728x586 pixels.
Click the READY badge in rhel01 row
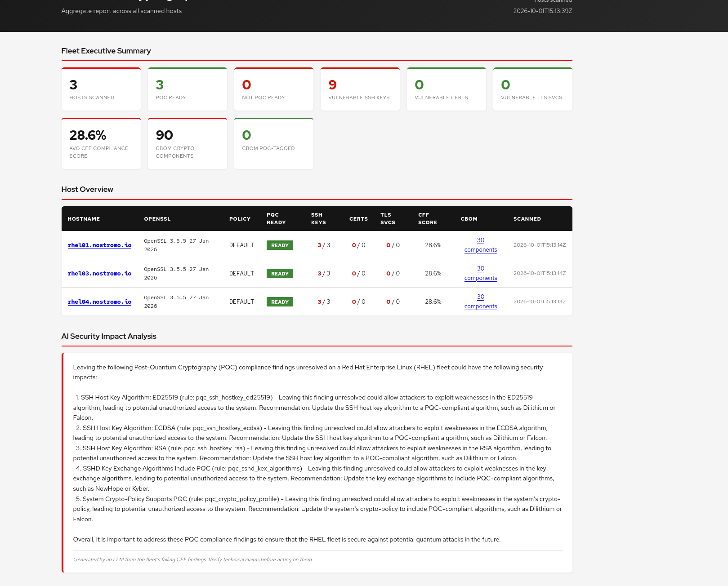(x=280, y=245)
